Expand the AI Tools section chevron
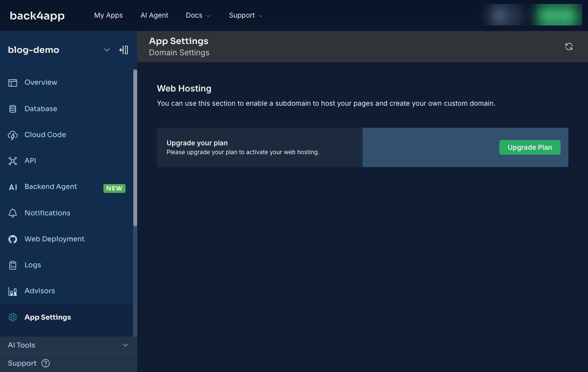 [x=125, y=345]
